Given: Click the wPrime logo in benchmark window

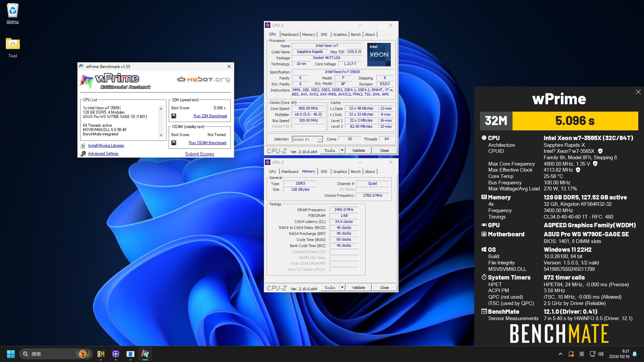Looking at the screenshot, I should tap(116, 81).
